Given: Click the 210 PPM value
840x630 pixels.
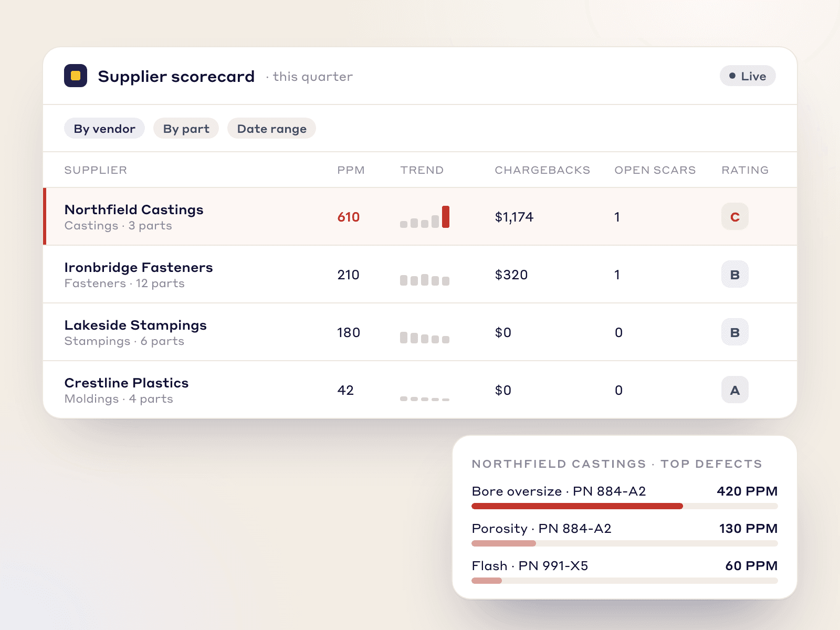Looking at the screenshot, I should 349,275.
